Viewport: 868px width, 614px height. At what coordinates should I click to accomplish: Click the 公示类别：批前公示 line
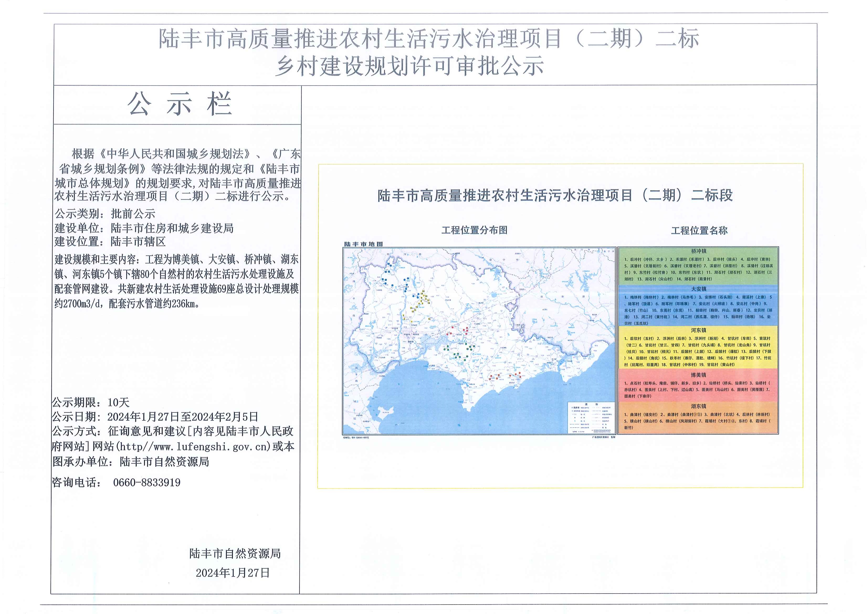click(x=105, y=214)
